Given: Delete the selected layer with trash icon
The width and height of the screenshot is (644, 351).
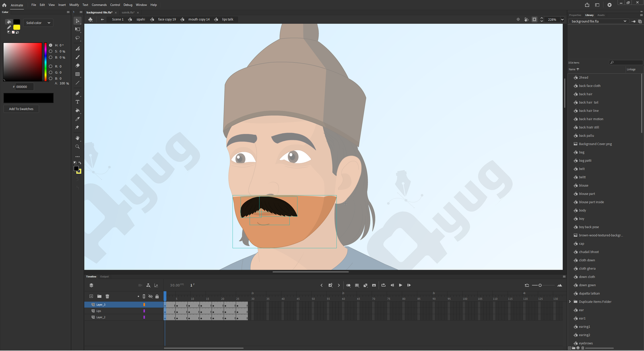Looking at the screenshot, I should (107, 296).
